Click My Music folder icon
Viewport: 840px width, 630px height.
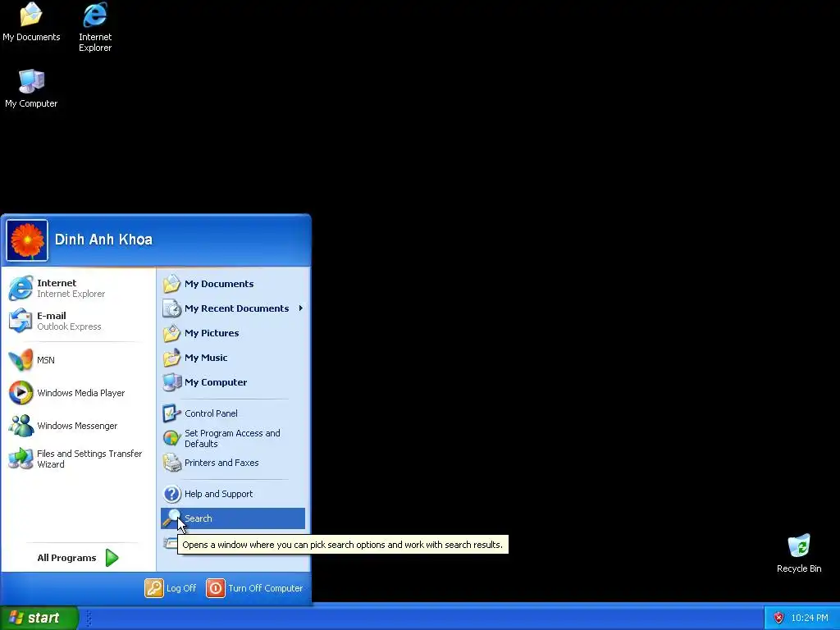coord(172,358)
